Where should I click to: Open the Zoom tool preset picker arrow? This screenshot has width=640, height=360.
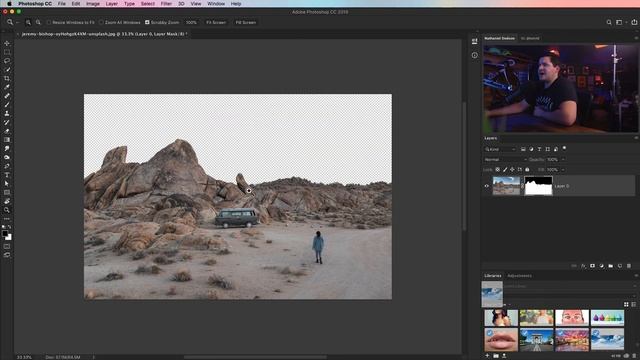tap(17, 23)
